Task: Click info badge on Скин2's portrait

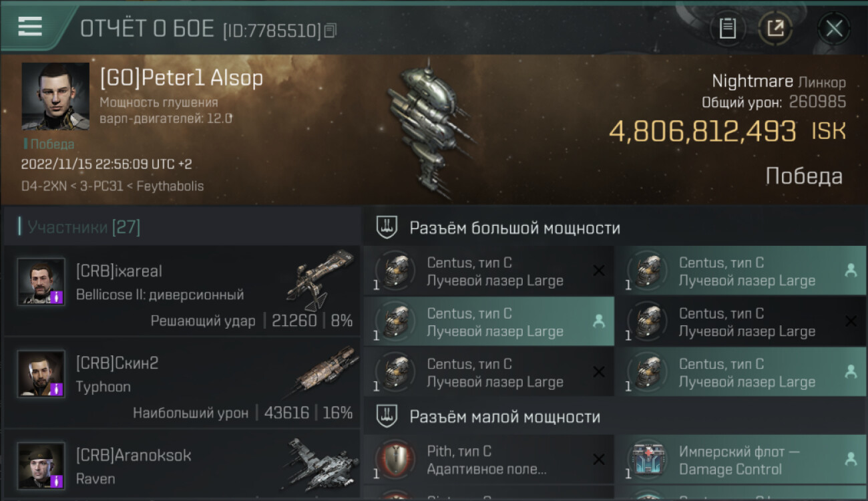Action: [57, 389]
